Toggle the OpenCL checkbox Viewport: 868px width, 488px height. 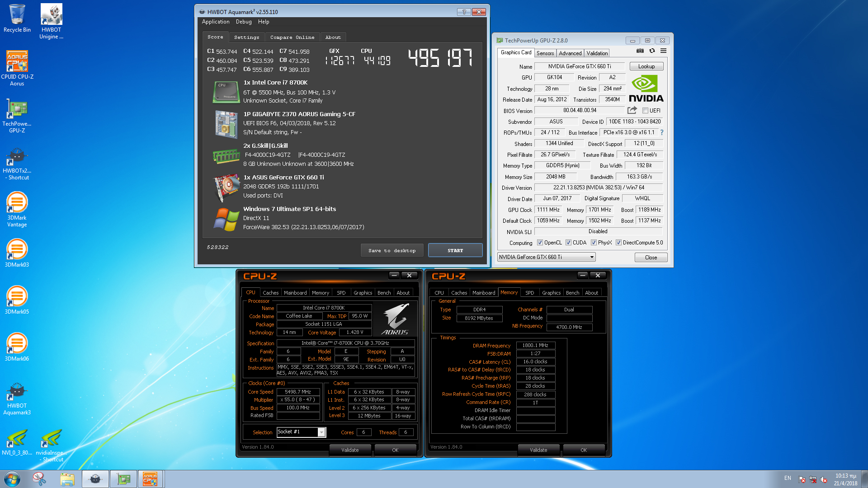540,243
